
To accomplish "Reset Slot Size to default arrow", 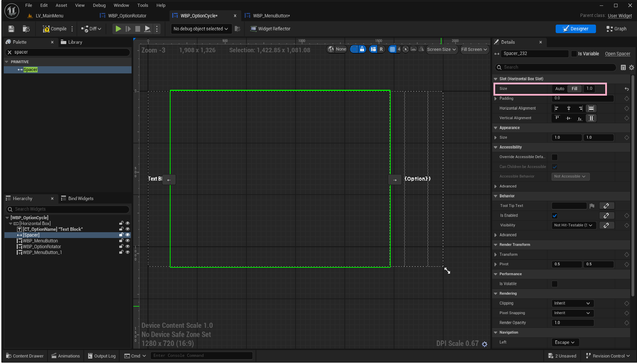I will [x=627, y=89].
